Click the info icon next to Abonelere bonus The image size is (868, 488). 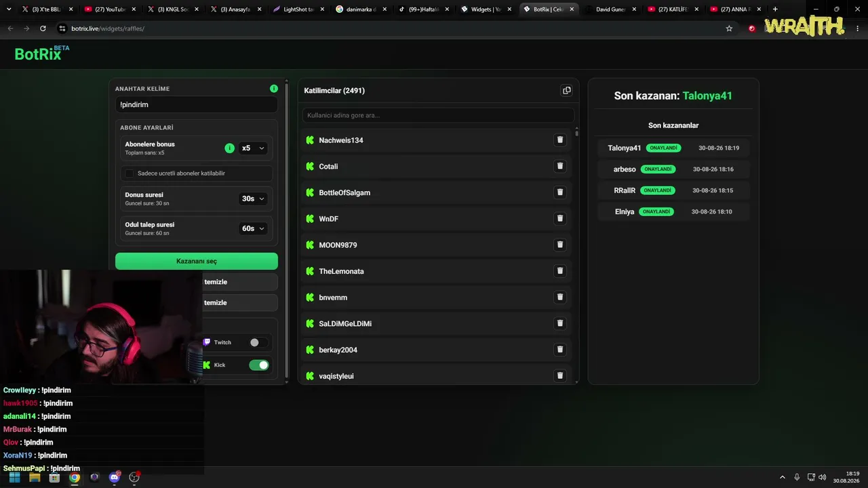point(229,148)
